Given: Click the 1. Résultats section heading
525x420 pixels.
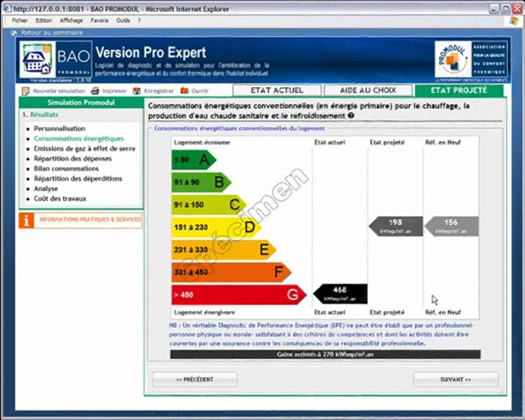Looking at the screenshot, I should coord(40,114).
